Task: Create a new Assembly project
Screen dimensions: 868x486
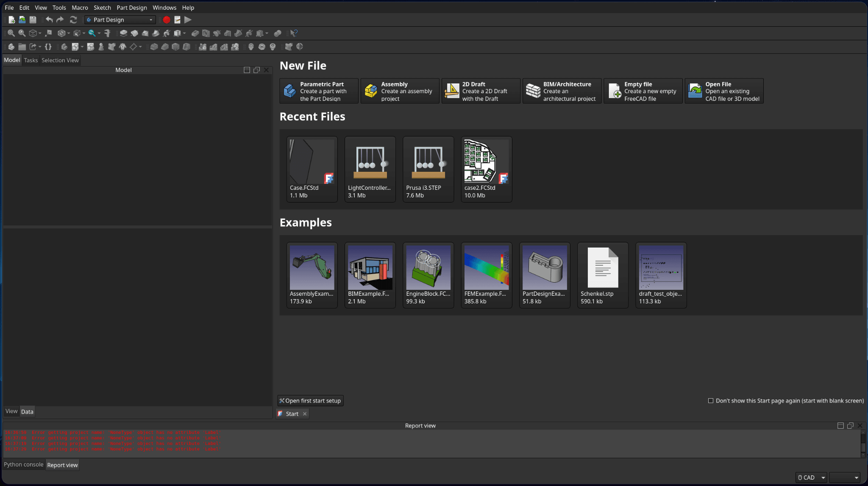Action: [400, 91]
